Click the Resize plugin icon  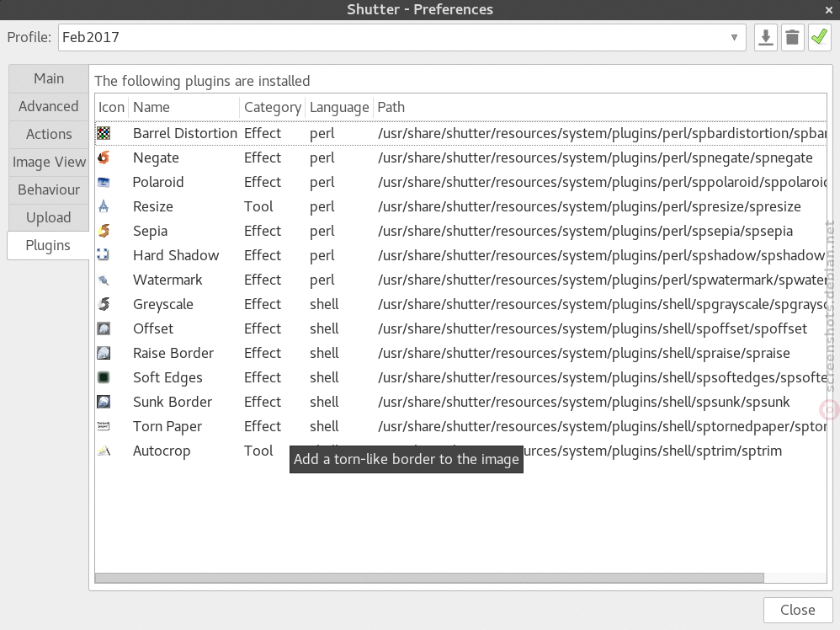coord(104,206)
